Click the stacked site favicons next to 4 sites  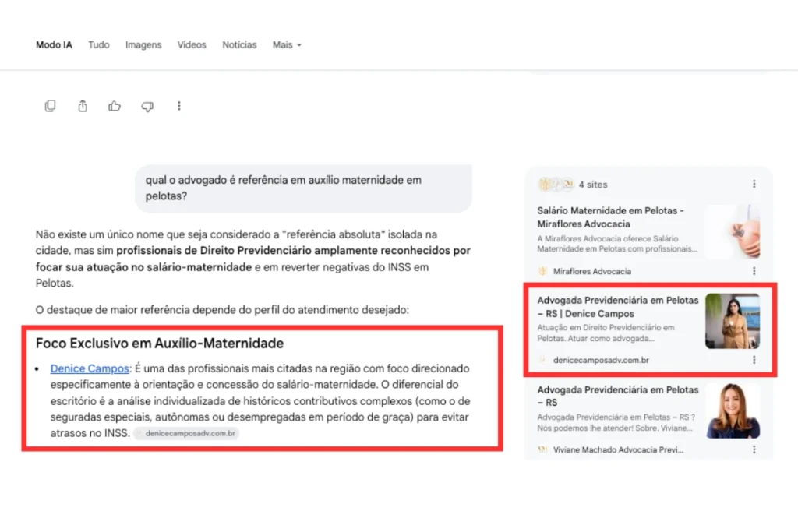click(556, 184)
